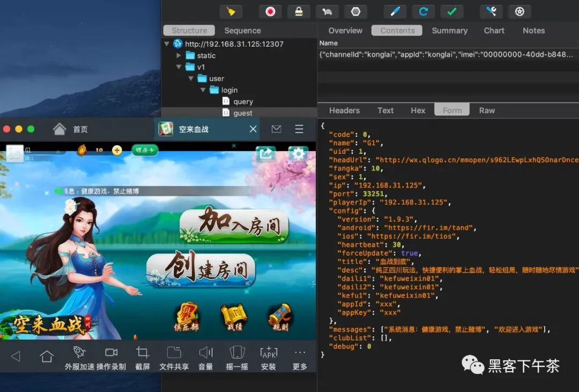Click the share icon in game
This screenshot has width=579, height=392.
point(266,153)
